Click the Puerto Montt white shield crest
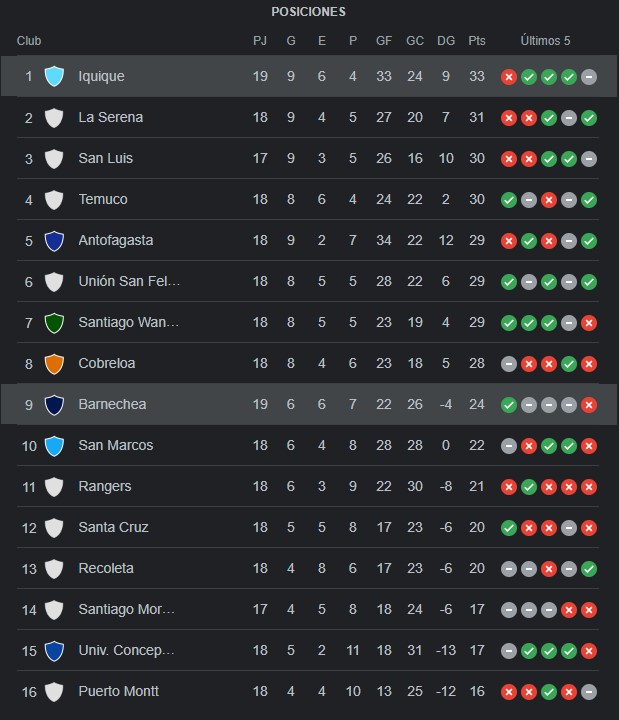619x720 pixels. point(54,692)
